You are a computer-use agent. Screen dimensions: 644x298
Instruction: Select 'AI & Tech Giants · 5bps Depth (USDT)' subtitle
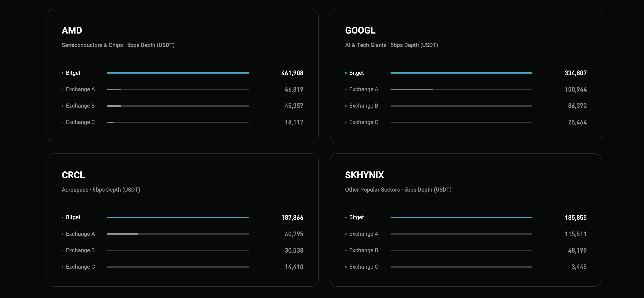coord(391,45)
